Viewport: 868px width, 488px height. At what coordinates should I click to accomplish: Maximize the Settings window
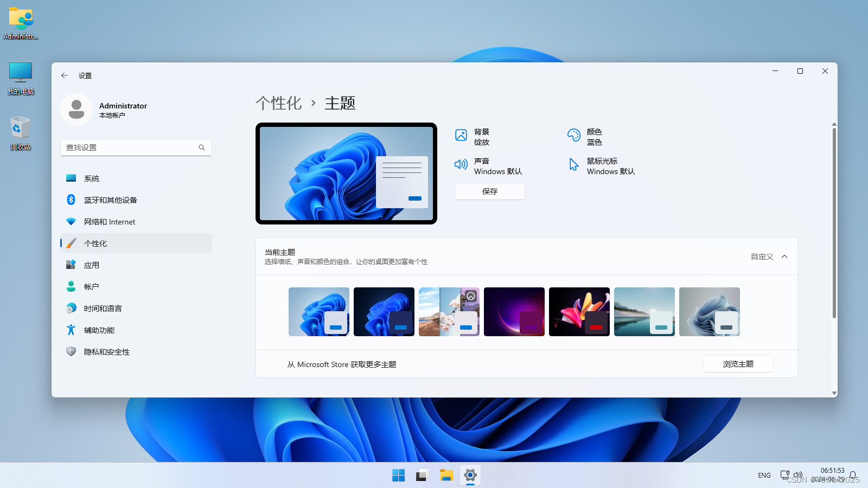pos(800,71)
